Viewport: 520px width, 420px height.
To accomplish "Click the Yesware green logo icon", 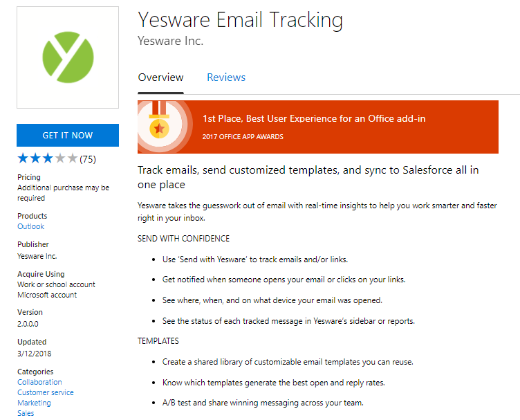I will point(68,57).
